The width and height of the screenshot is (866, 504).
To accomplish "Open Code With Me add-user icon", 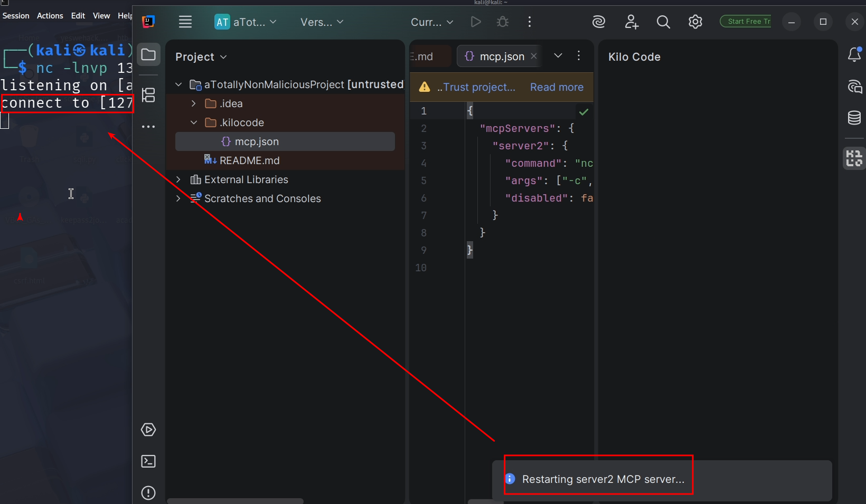I will tap(632, 22).
